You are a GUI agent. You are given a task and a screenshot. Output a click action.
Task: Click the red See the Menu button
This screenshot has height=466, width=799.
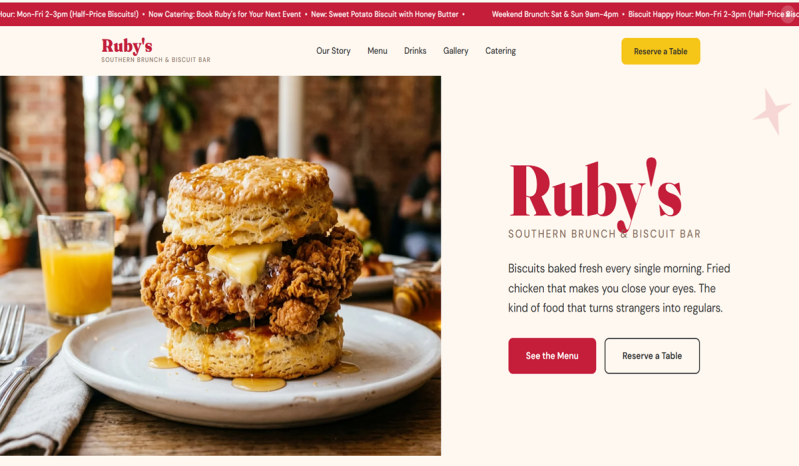click(552, 356)
